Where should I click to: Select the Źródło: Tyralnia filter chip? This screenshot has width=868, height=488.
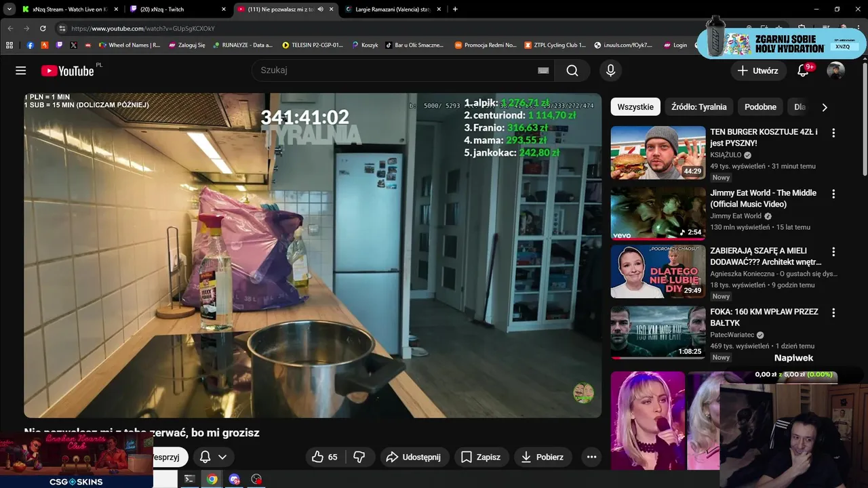pos(698,107)
